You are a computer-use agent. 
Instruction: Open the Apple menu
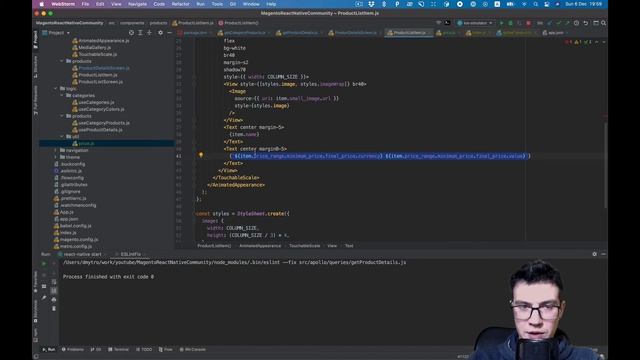pyautogui.click(x=41, y=4)
